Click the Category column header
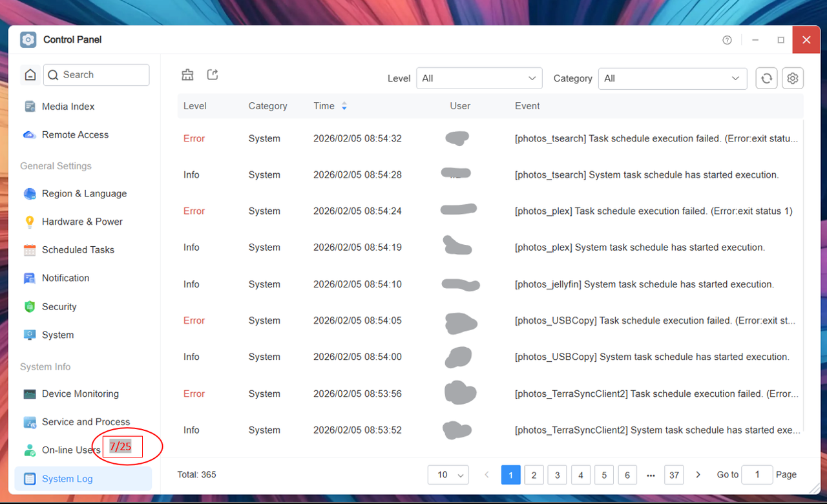827x504 pixels. pos(267,106)
